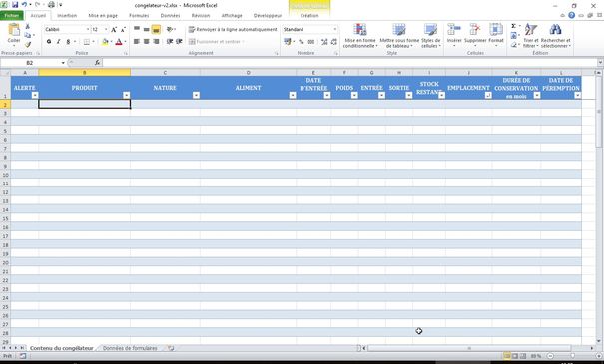Click the quick print icon in title bar
This screenshot has height=364, width=604.
point(51,5)
